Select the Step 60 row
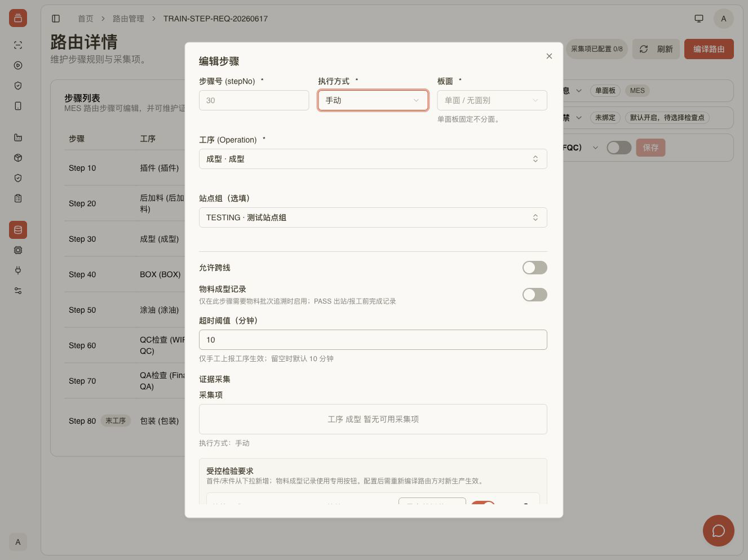 click(x=125, y=345)
